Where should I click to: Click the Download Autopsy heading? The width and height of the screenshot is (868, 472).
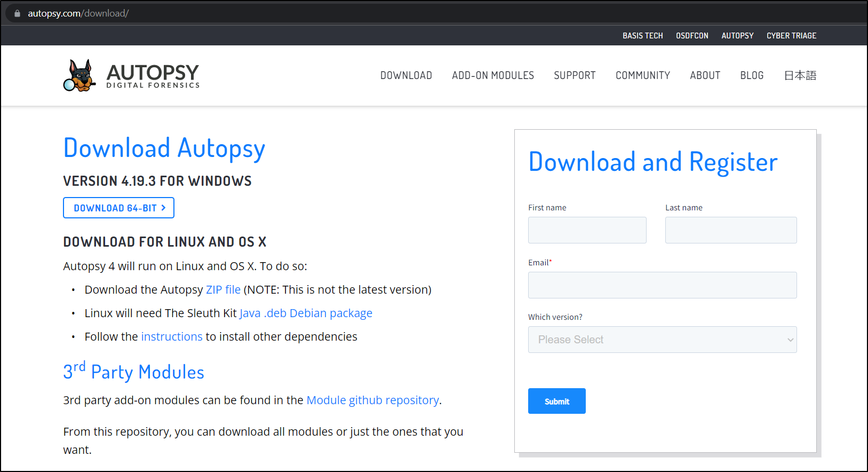pos(164,148)
